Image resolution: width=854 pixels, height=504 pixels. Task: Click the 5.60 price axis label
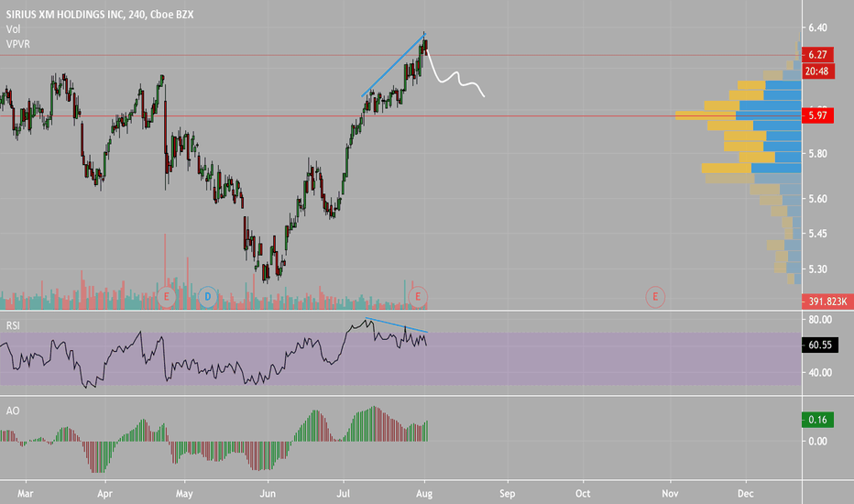click(x=818, y=199)
